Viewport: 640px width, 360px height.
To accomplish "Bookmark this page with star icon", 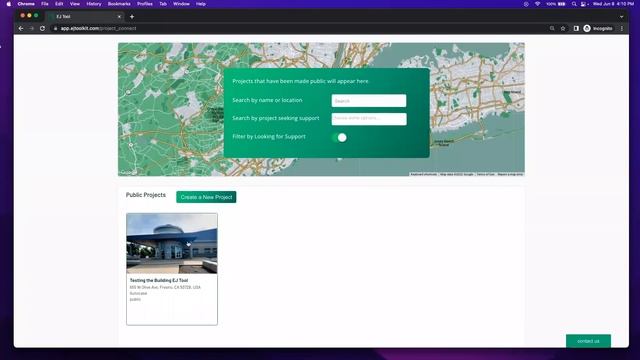I will pos(563,28).
